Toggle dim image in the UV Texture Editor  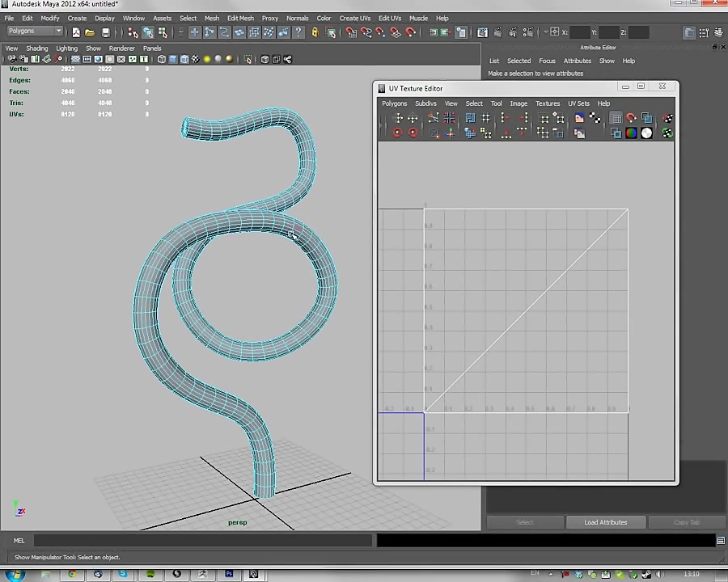click(578, 133)
